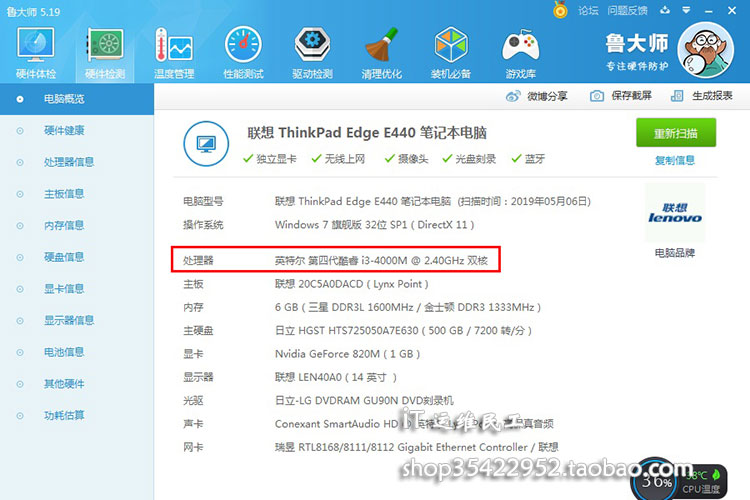Image resolution: width=750 pixels, height=500 pixels.
Task: Click the 36% usage circle gauge
Action: point(656,480)
